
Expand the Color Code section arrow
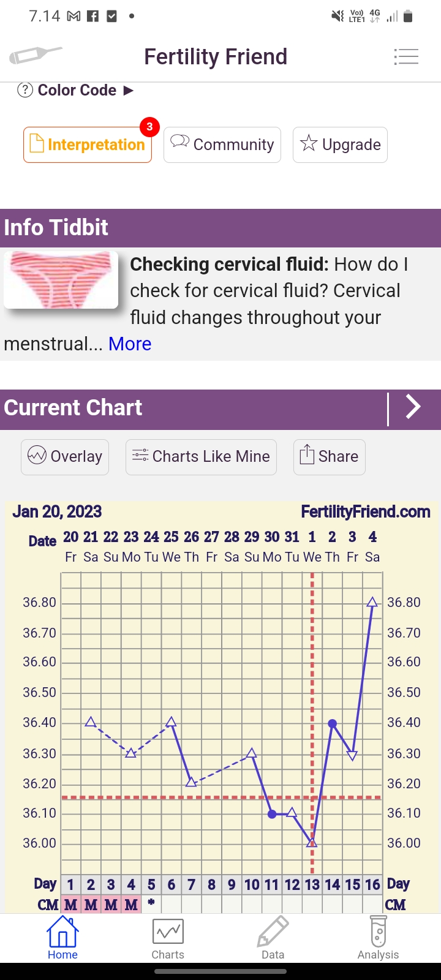click(129, 91)
